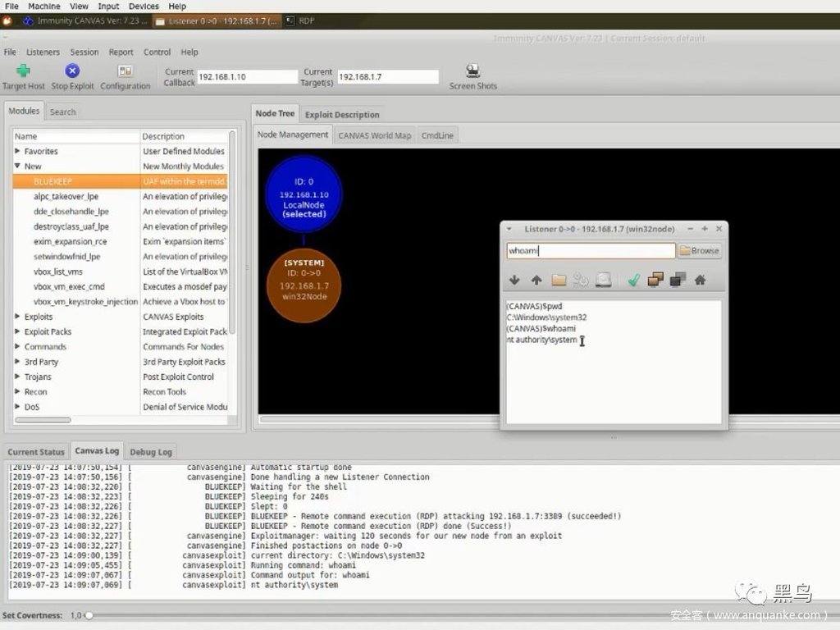Click the dark windows icon in Listener toolbar
The image size is (840, 630).
[678, 280]
